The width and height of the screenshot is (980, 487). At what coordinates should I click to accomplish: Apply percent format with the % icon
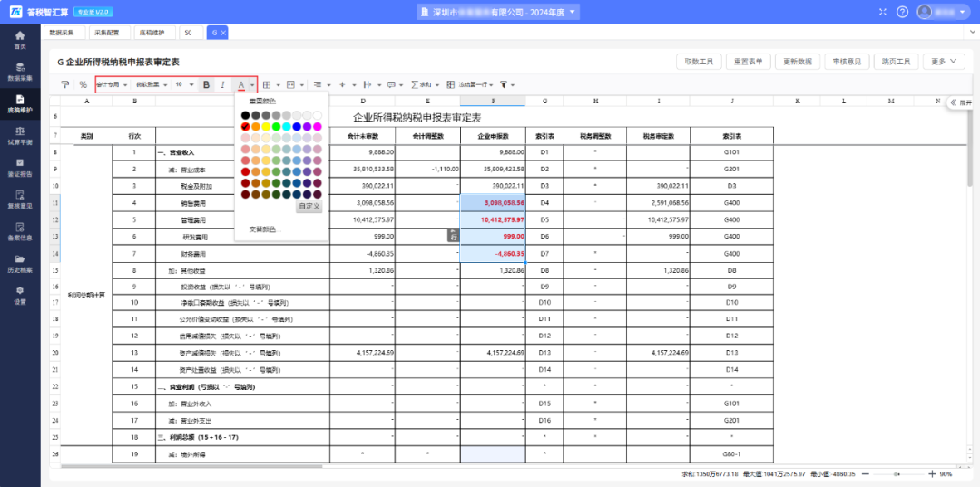click(x=83, y=84)
